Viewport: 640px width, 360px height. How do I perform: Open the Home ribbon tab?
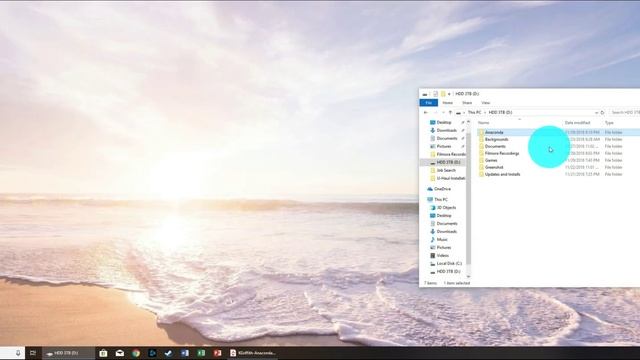447,103
